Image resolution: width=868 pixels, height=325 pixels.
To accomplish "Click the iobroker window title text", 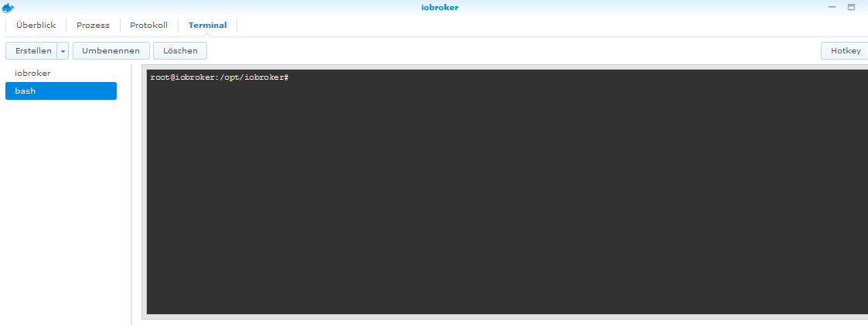I will 440,8.
